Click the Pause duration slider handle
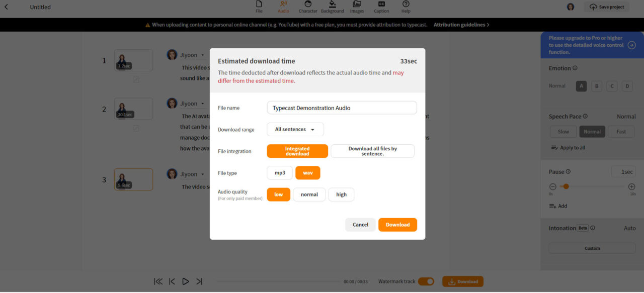The width and height of the screenshot is (644, 293). (x=566, y=186)
